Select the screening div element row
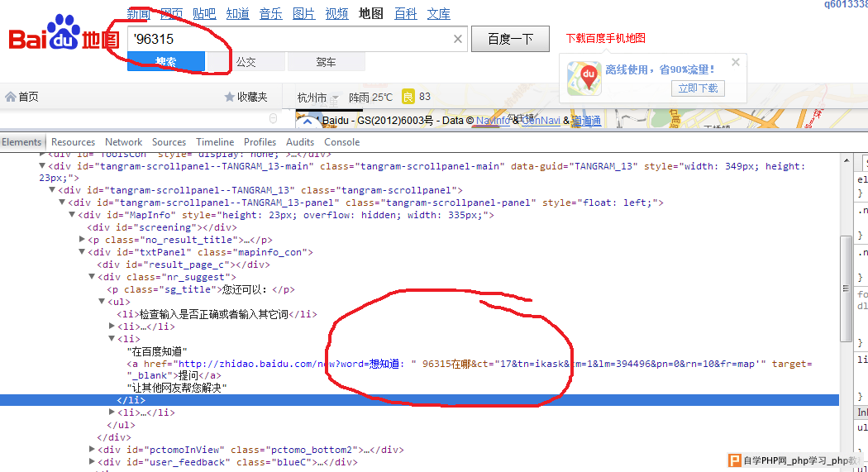This screenshot has width=868, height=472. [162, 227]
